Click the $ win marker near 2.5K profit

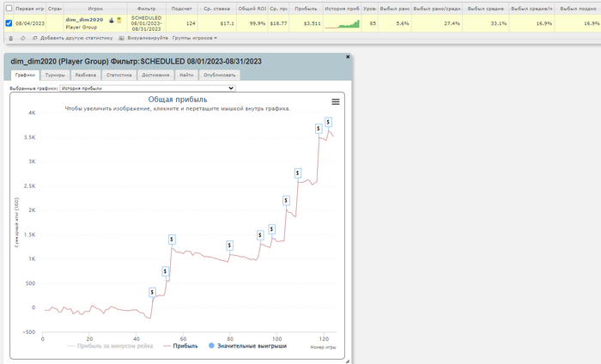click(298, 173)
